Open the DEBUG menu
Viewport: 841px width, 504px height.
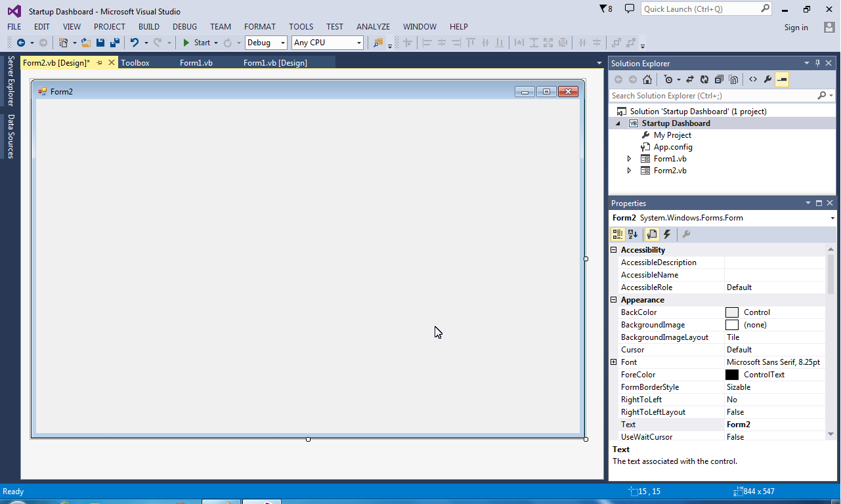[x=185, y=27]
